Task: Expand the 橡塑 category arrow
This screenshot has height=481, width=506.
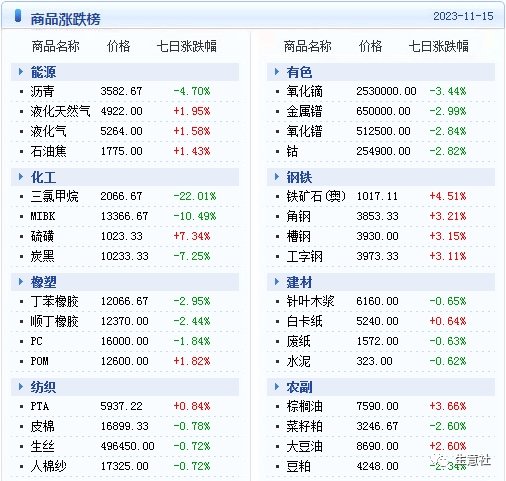Action: pyautogui.click(x=21, y=282)
